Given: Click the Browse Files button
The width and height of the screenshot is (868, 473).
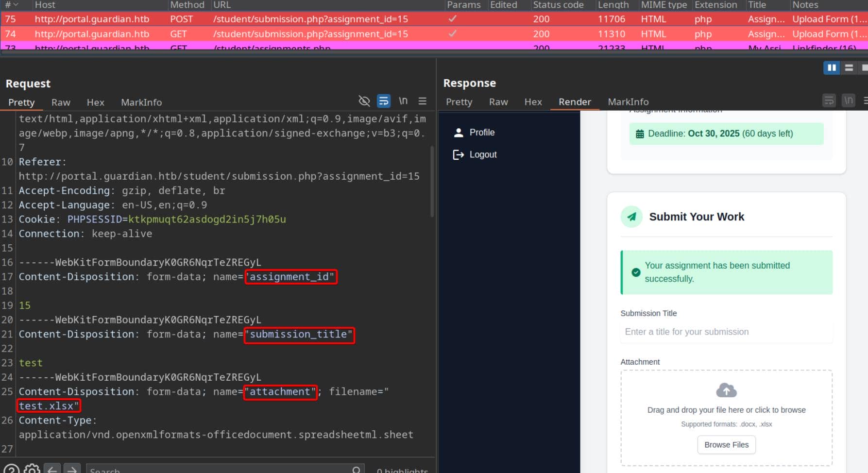Looking at the screenshot, I should tap(726, 445).
